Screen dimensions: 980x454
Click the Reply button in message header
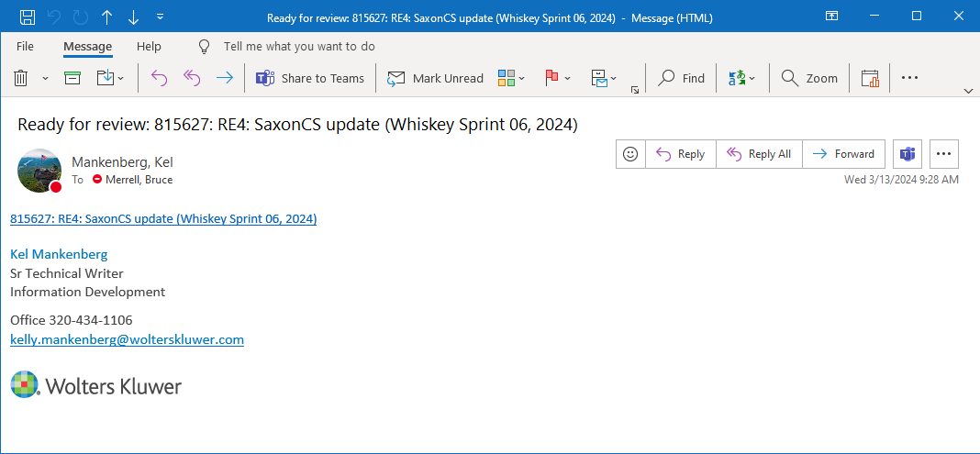681,154
